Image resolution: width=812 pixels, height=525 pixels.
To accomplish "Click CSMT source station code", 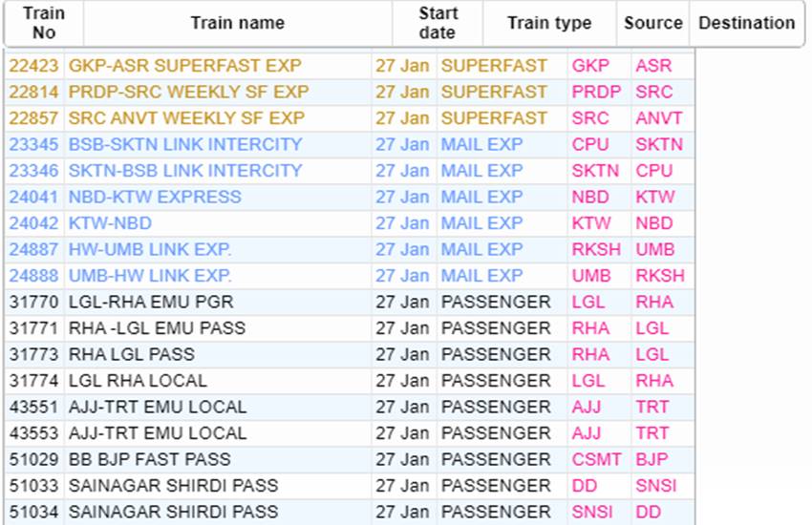I will coord(597,459).
